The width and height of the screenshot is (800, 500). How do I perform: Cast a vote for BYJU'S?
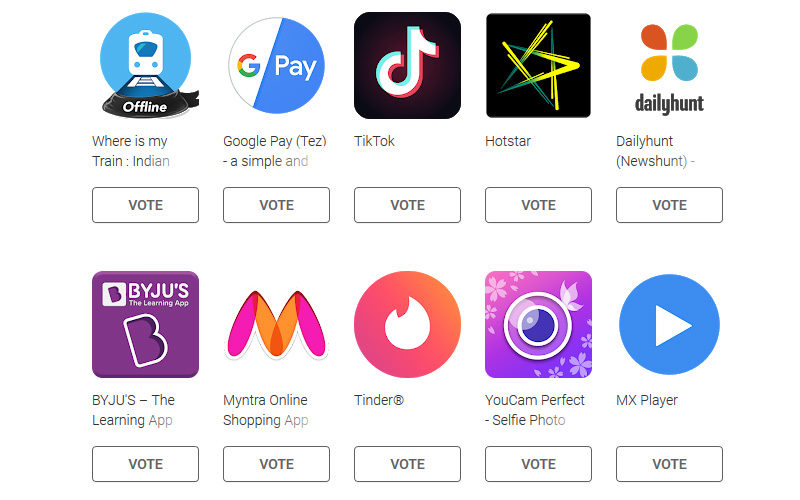click(x=145, y=464)
